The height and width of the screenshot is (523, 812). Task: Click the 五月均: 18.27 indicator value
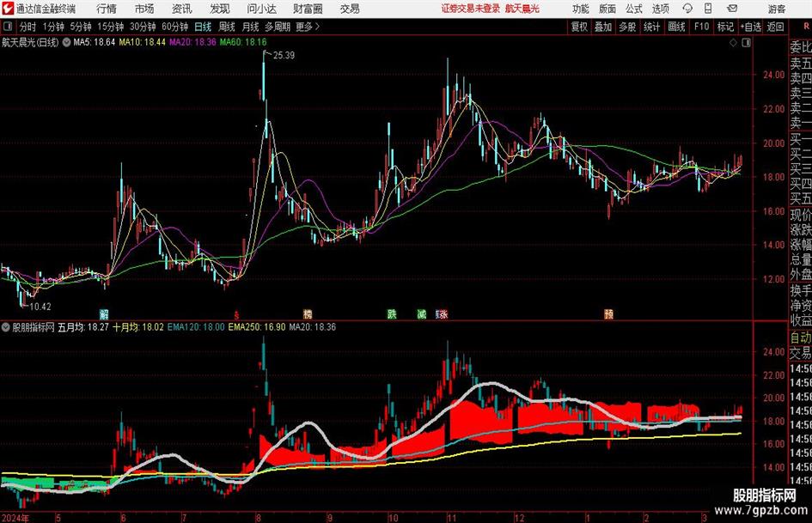pyautogui.click(x=82, y=327)
